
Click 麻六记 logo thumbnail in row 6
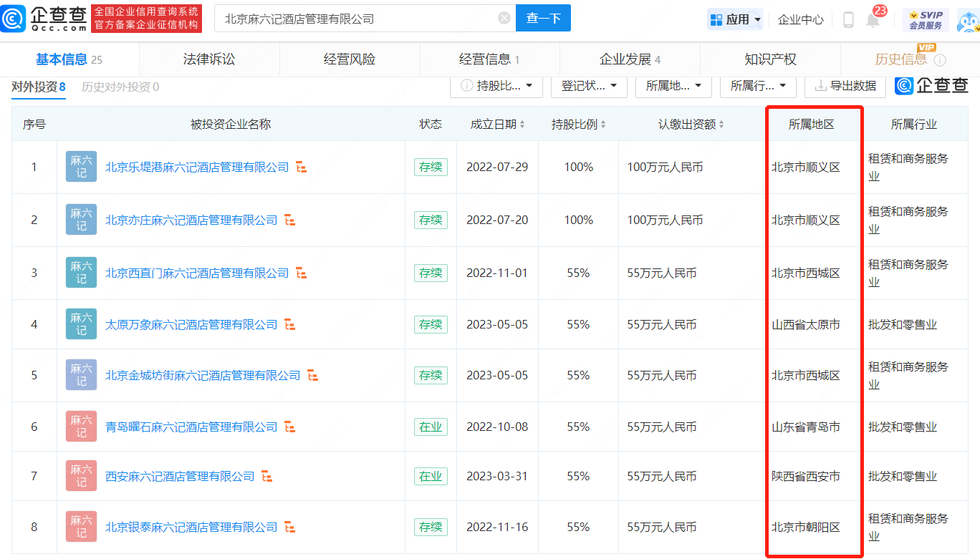tap(81, 427)
